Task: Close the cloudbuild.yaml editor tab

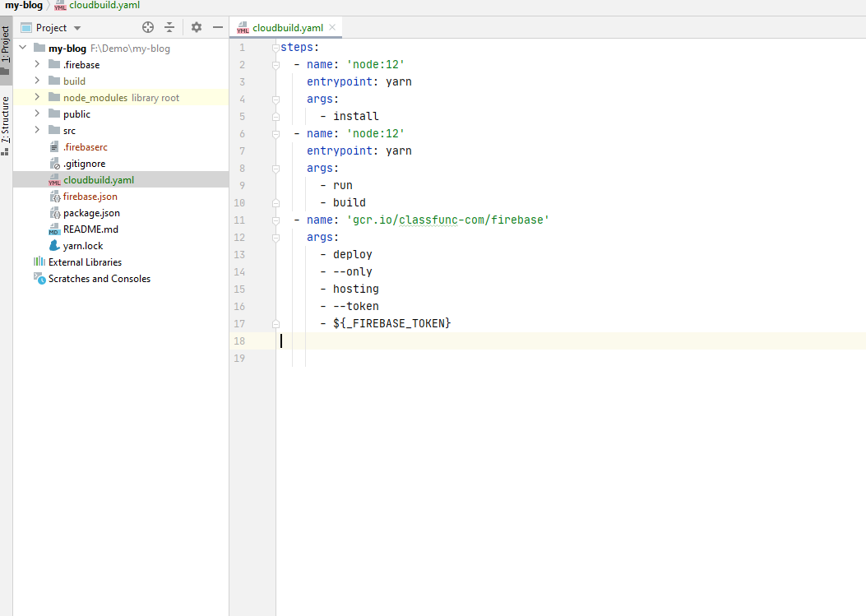Action: (x=332, y=27)
